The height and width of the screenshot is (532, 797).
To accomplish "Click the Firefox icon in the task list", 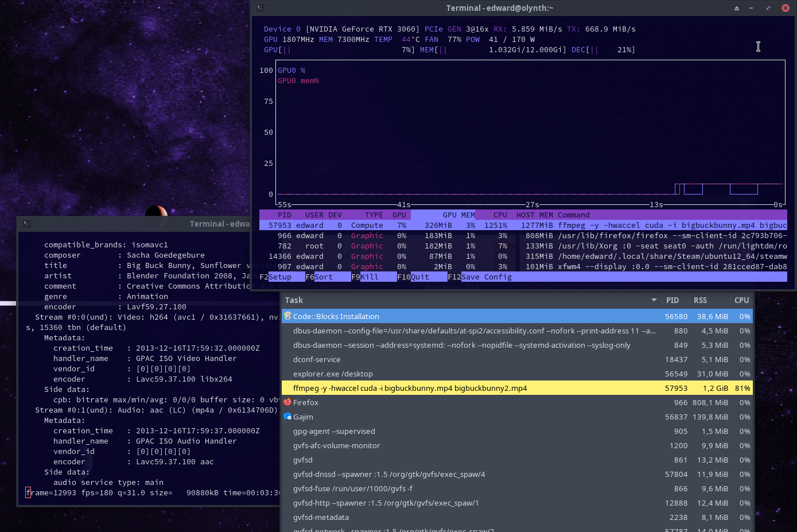I will pos(287,402).
